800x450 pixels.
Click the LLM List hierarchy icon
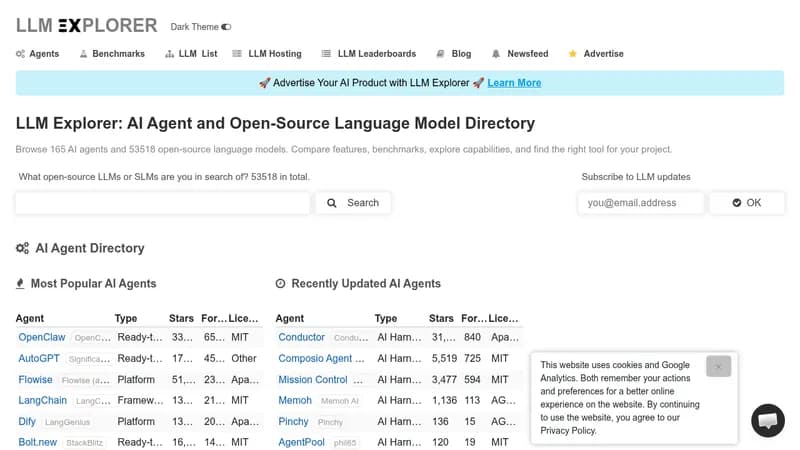169,54
